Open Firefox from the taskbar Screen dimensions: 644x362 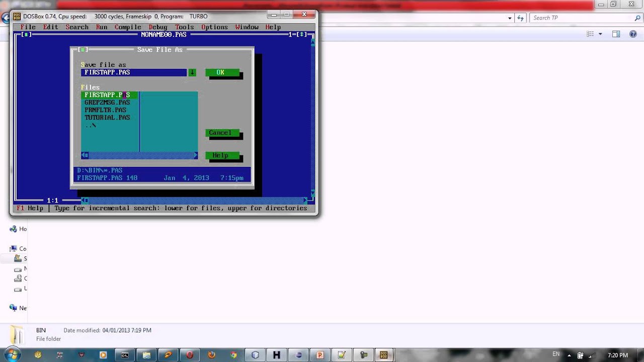(x=212, y=355)
